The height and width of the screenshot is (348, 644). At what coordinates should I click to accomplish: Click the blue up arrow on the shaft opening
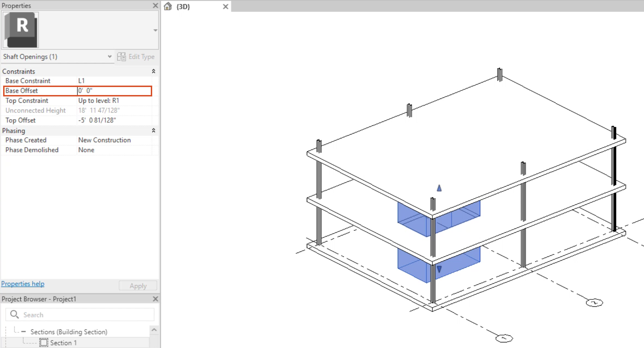click(439, 188)
